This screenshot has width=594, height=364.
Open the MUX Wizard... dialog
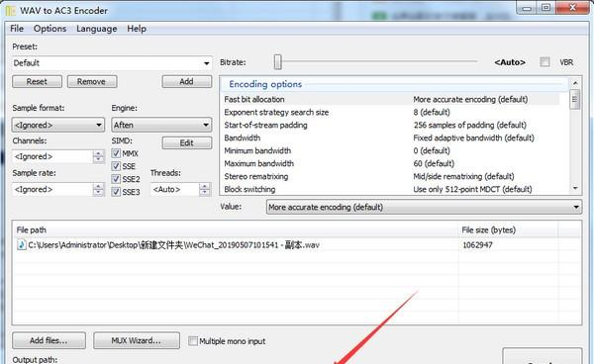tap(137, 340)
